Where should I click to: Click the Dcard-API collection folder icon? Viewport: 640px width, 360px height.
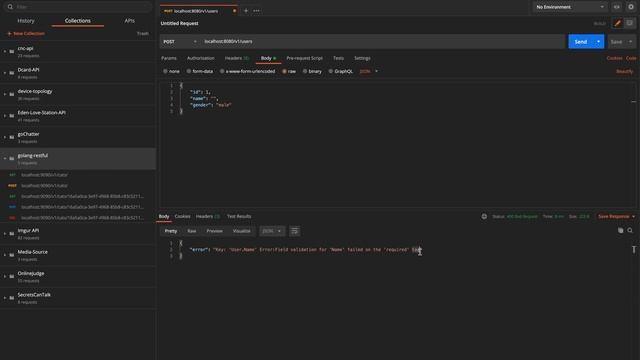tap(12, 73)
